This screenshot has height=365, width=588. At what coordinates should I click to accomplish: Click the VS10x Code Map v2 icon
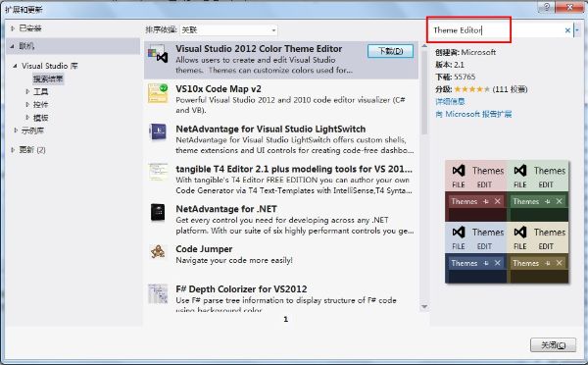(x=158, y=93)
